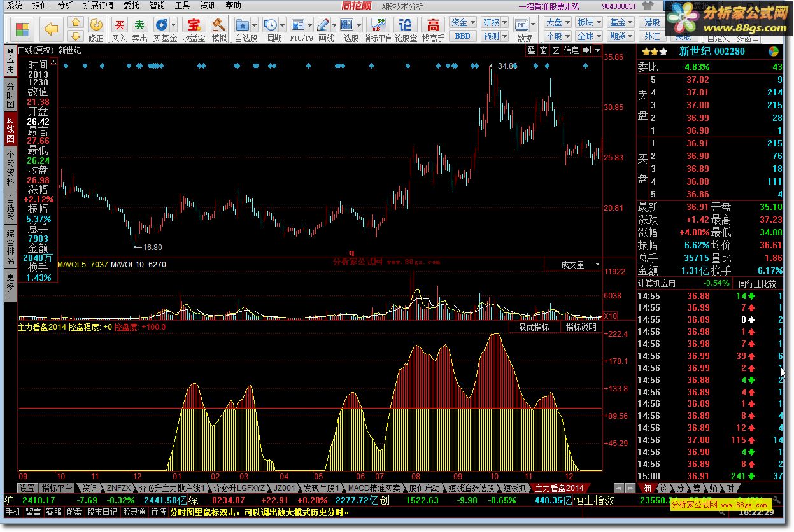The width and height of the screenshot is (794, 532).
Task: Open the 分析 menu
Action: tap(65, 5)
